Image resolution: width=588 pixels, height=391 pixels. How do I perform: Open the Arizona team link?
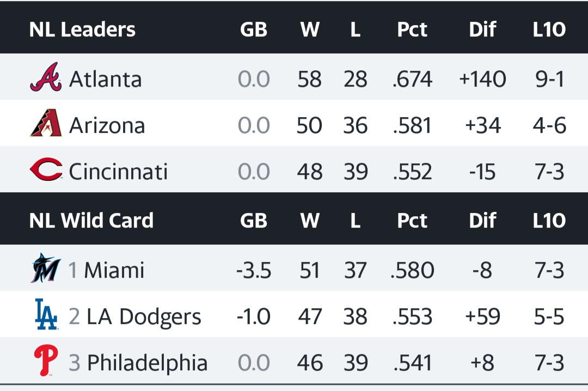(107, 126)
